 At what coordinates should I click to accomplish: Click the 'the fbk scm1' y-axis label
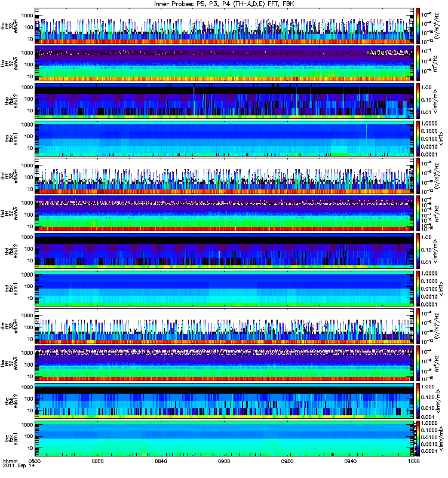point(11,439)
